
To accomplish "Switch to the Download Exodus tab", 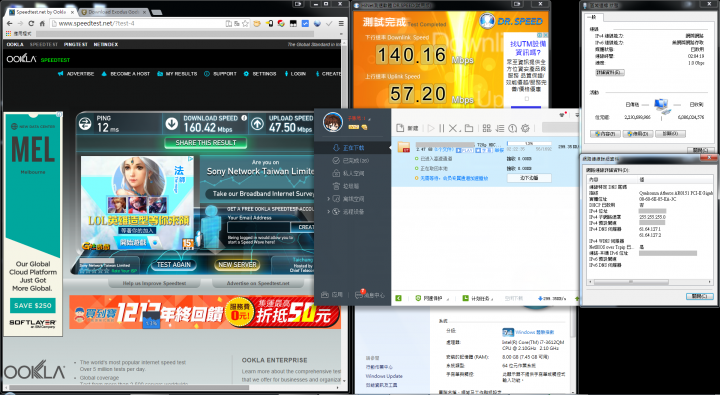I will [x=113, y=12].
